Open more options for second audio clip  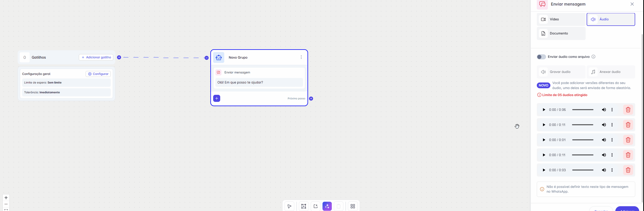pos(612,125)
